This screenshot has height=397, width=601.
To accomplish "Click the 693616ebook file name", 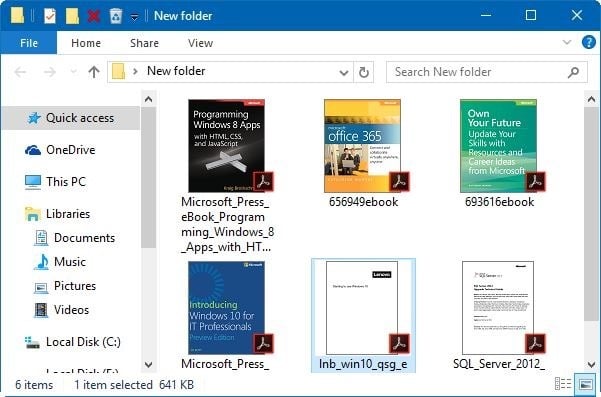I will pyautogui.click(x=499, y=202).
